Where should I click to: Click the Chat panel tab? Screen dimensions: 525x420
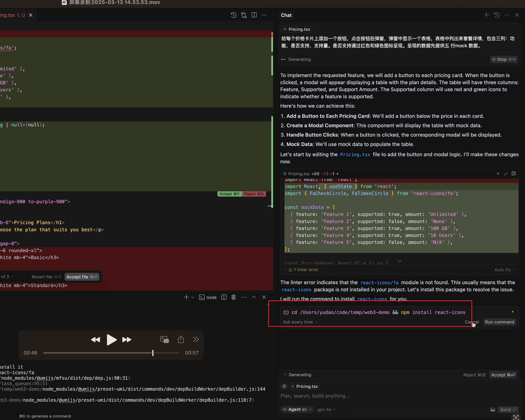(286, 15)
